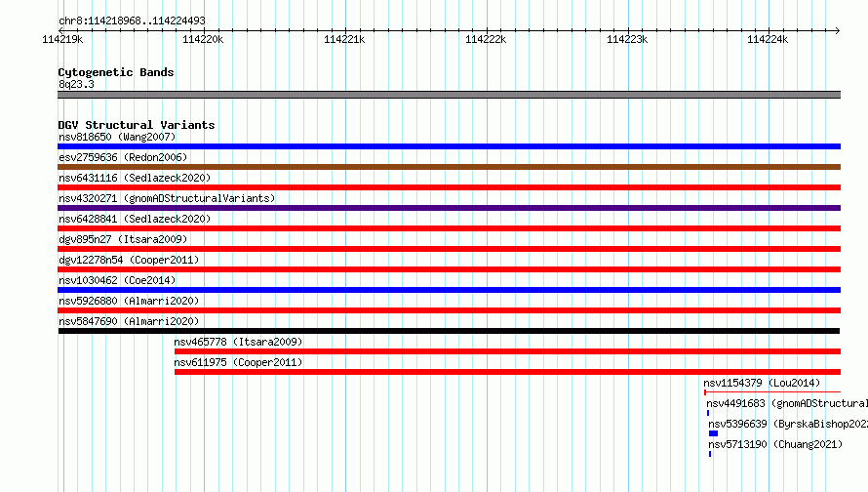Screen dimensions: 868x492
Task: Click the esv2759636 (Redon2006) brown variant bar
Action: coord(449,167)
